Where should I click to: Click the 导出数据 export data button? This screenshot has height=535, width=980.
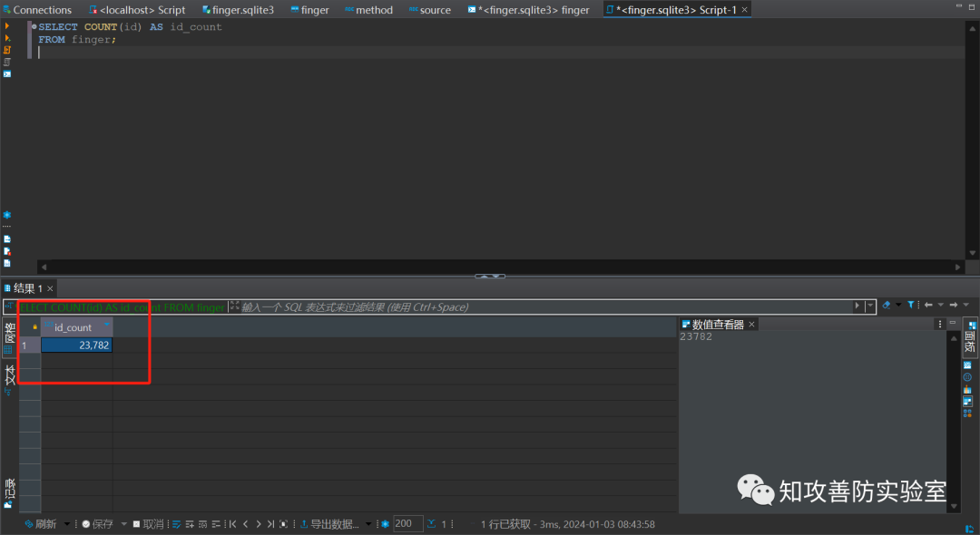330,524
